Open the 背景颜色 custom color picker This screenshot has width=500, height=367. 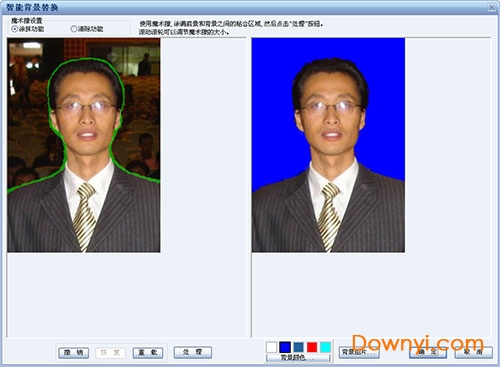pos(298,358)
